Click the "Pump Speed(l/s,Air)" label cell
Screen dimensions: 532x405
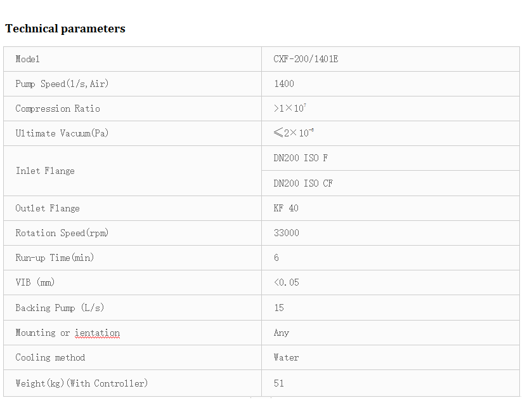67,84
